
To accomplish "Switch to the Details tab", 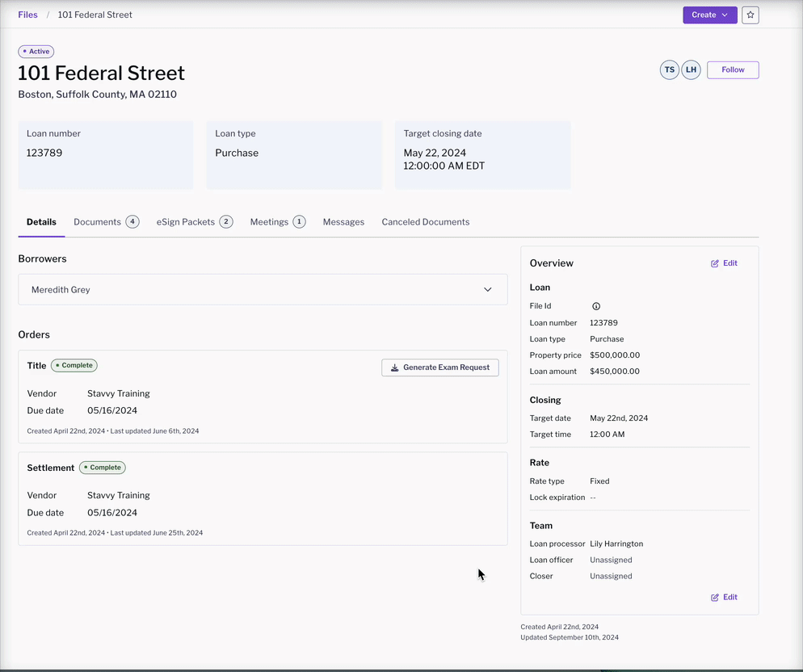I will click(41, 222).
